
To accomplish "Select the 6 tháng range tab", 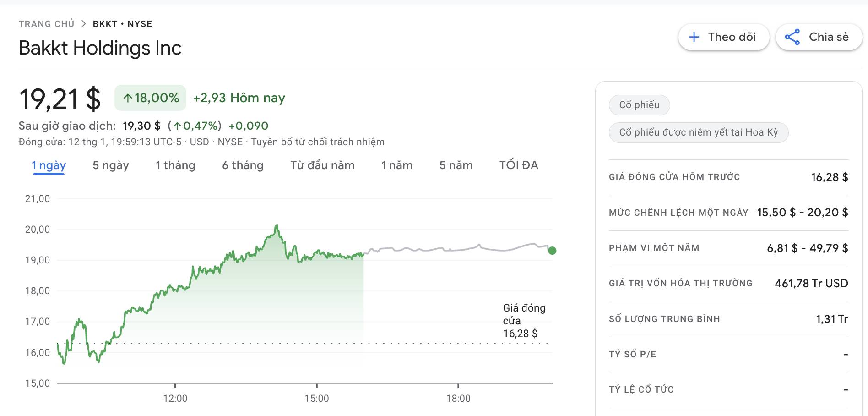I will pyautogui.click(x=243, y=165).
